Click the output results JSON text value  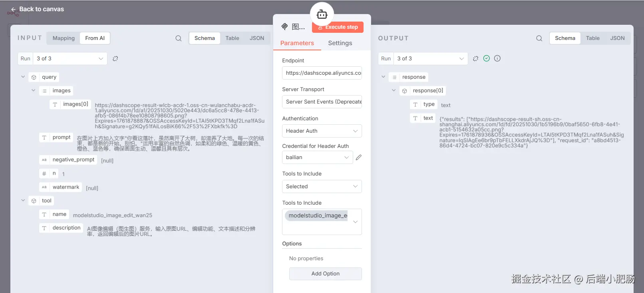coord(532,132)
